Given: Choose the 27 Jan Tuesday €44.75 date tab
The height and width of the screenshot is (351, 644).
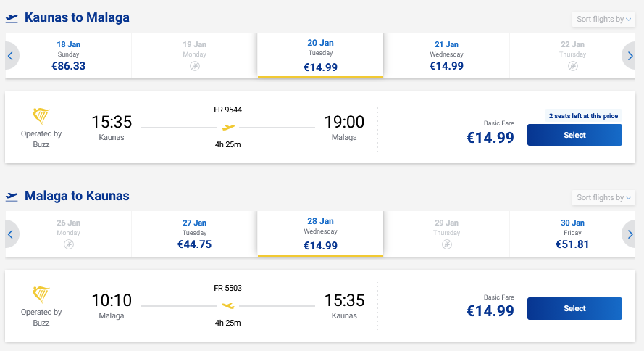Looking at the screenshot, I should coord(194,234).
